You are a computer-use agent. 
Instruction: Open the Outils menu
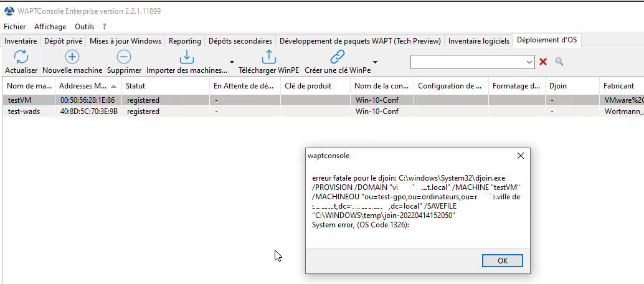coord(84,27)
